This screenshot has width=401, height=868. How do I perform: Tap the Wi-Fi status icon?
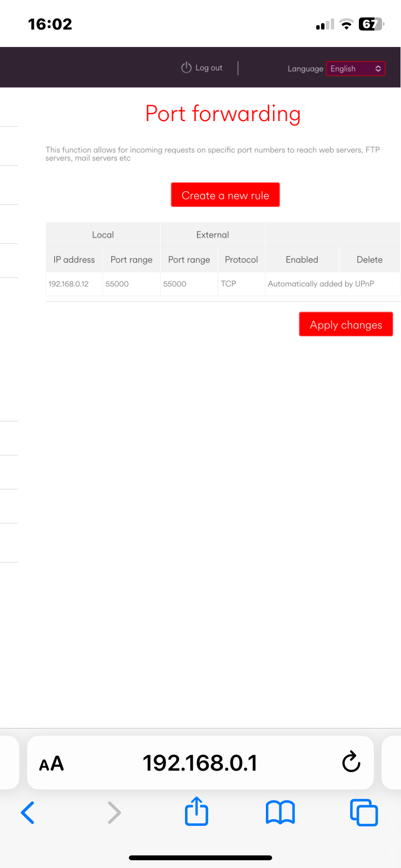pos(346,24)
